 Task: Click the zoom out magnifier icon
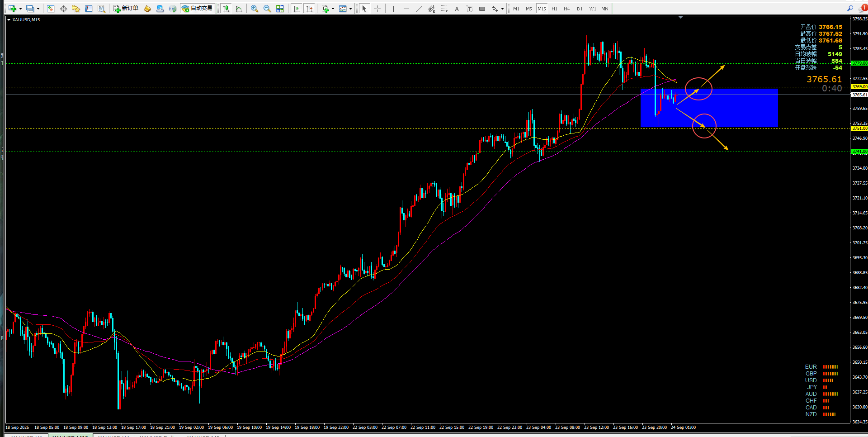[267, 9]
